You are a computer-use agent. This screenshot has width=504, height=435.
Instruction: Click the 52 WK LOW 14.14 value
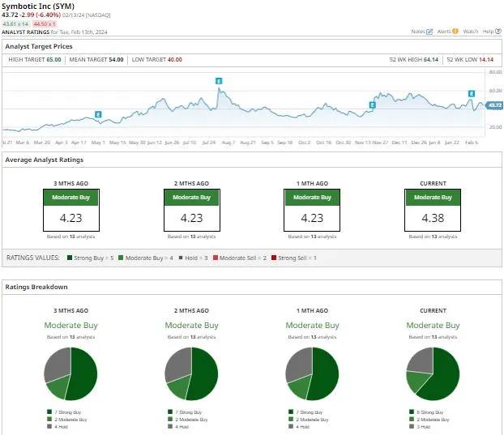coord(486,60)
